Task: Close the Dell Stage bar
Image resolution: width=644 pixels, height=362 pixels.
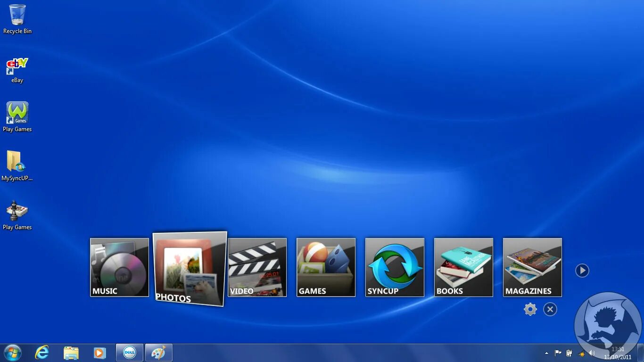Action: click(x=550, y=309)
